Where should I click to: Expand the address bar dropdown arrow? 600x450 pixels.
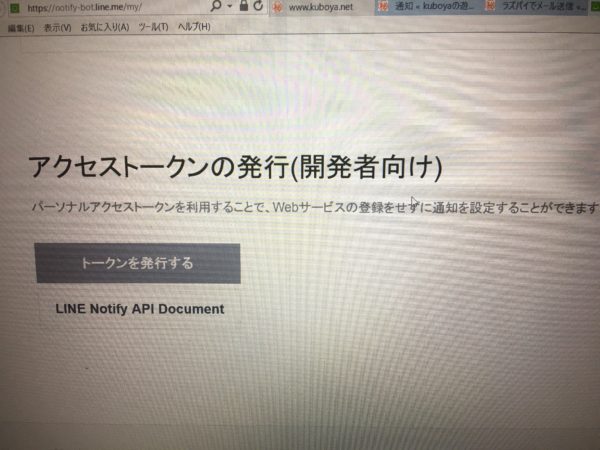tap(231, 6)
